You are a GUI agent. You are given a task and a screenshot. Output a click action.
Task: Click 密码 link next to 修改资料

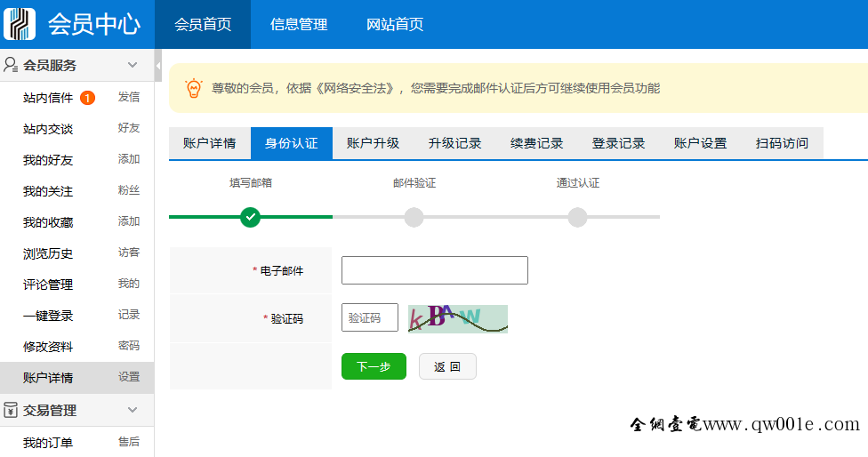pyautogui.click(x=129, y=346)
